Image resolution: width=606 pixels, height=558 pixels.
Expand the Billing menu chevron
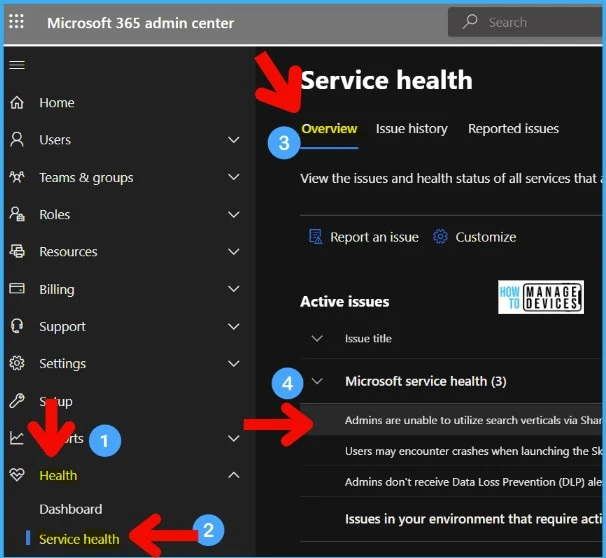tap(233, 289)
